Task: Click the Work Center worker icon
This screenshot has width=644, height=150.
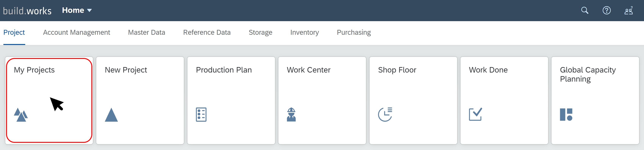Action: coord(291,115)
